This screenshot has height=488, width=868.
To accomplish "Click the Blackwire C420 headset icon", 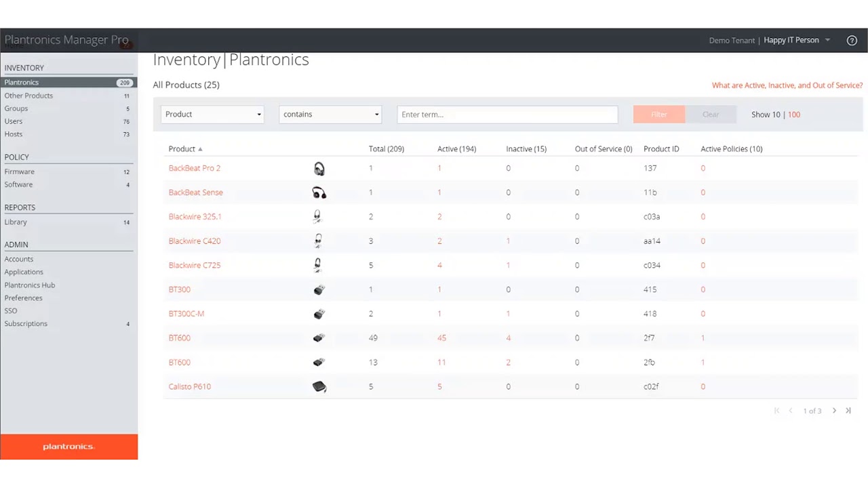I will click(317, 241).
